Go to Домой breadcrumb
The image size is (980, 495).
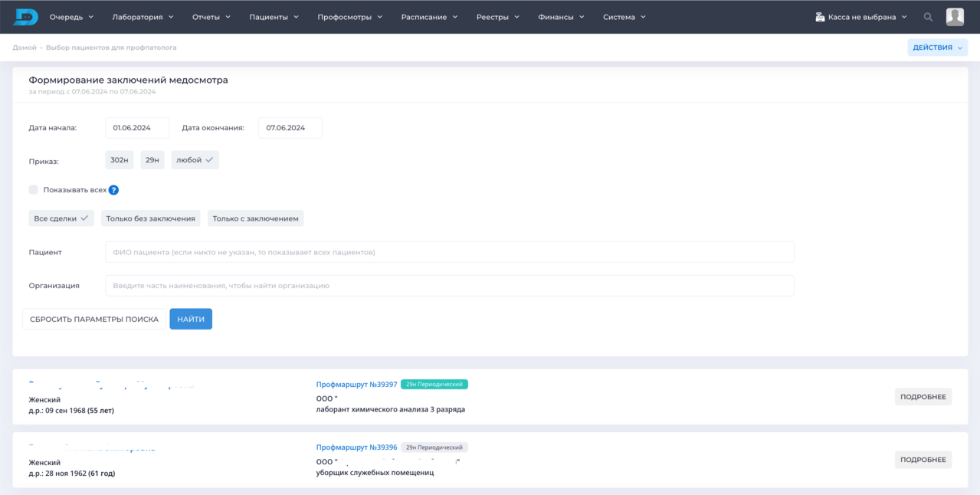25,48
